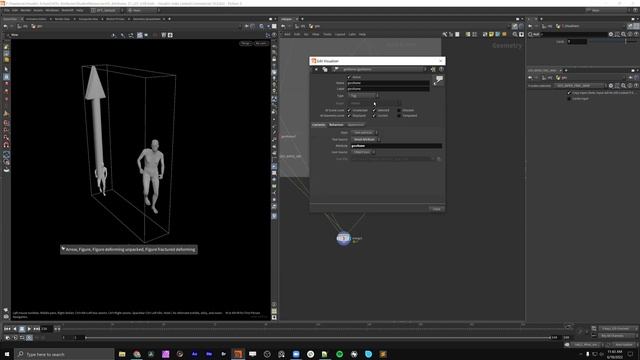
Task: Click the white display option icon above the viewport
Action: coord(274,26)
